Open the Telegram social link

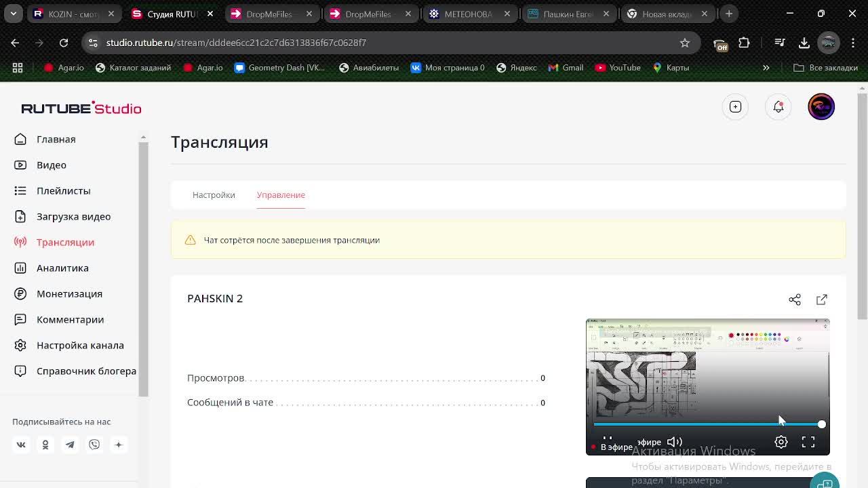70,445
